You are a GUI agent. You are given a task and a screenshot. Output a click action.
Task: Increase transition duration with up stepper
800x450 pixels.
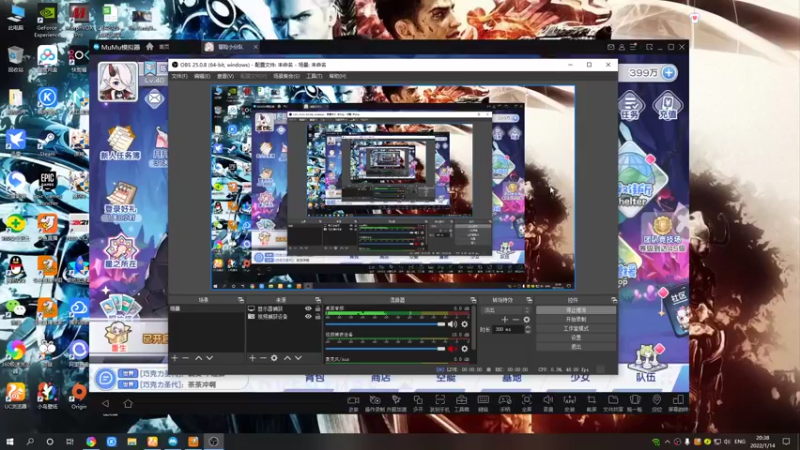coord(528,328)
